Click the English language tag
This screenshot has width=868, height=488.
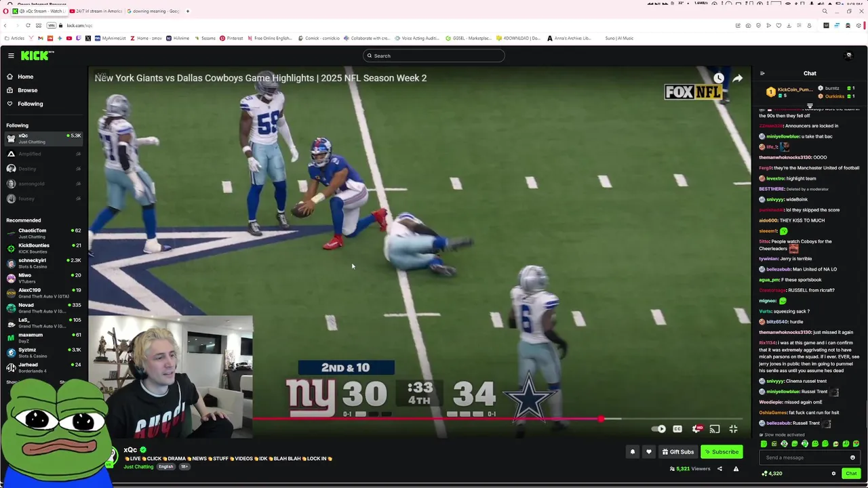click(166, 467)
